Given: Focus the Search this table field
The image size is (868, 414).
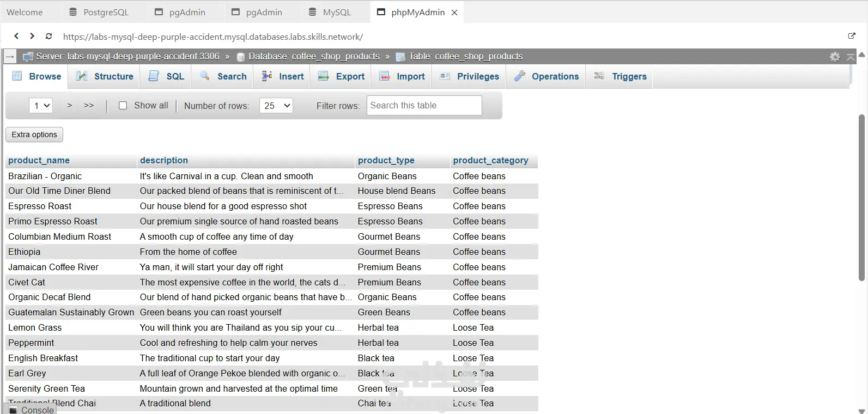Looking at the screenshot, I should coord(424,106).
